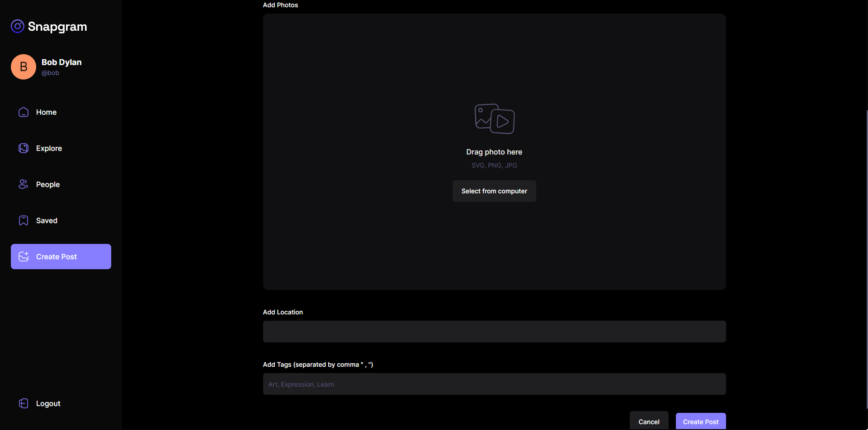Screen dimensions: 868x430
Task: Click Bob Dylan's orange avatar
Action: (x=24, y=67)
